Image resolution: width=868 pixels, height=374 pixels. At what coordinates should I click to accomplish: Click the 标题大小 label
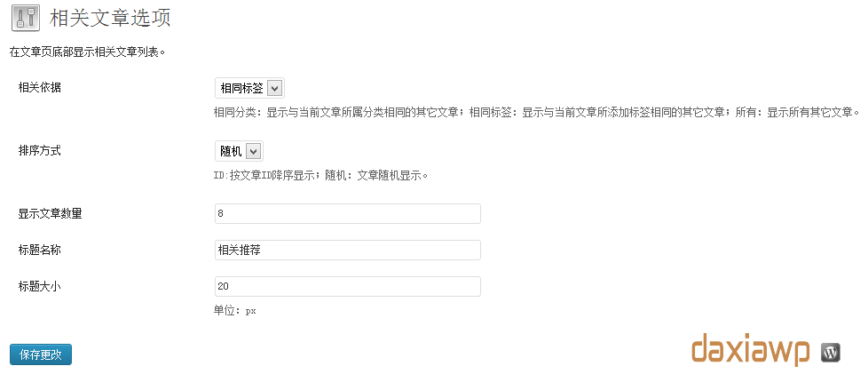click(40, 286)
